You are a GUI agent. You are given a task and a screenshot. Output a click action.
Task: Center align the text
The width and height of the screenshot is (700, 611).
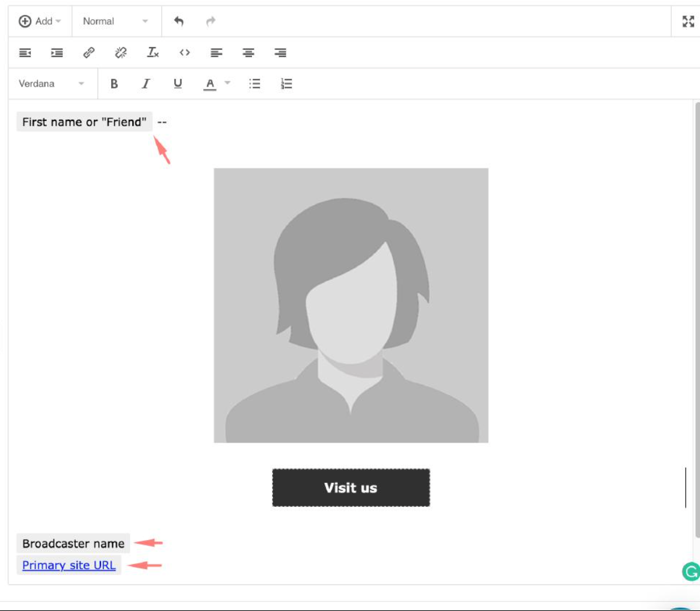248,53
